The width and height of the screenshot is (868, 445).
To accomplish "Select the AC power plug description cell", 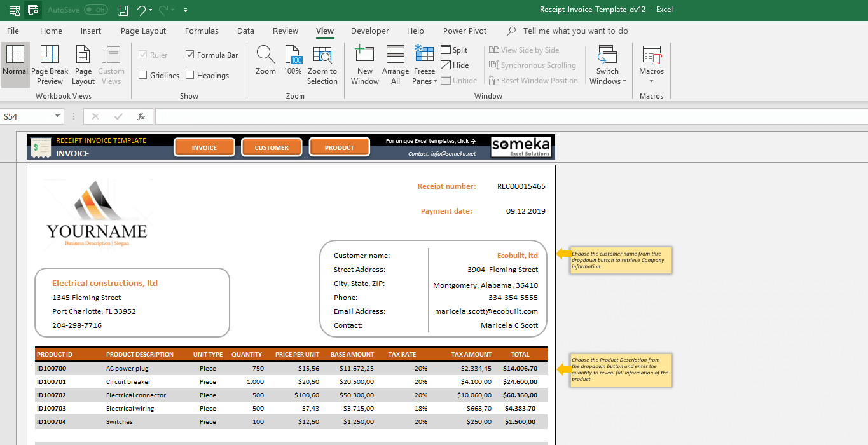I will point(127,369).
